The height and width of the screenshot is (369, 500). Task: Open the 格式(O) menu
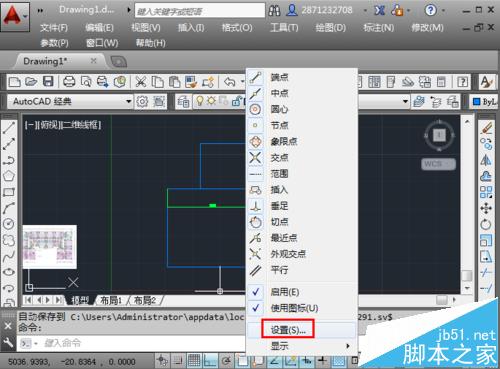(237, 28)
